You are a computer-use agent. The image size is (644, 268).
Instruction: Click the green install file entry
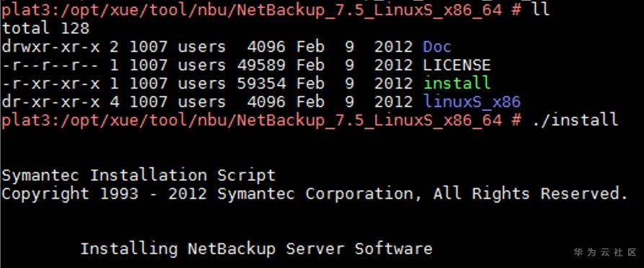pos(457,84)
